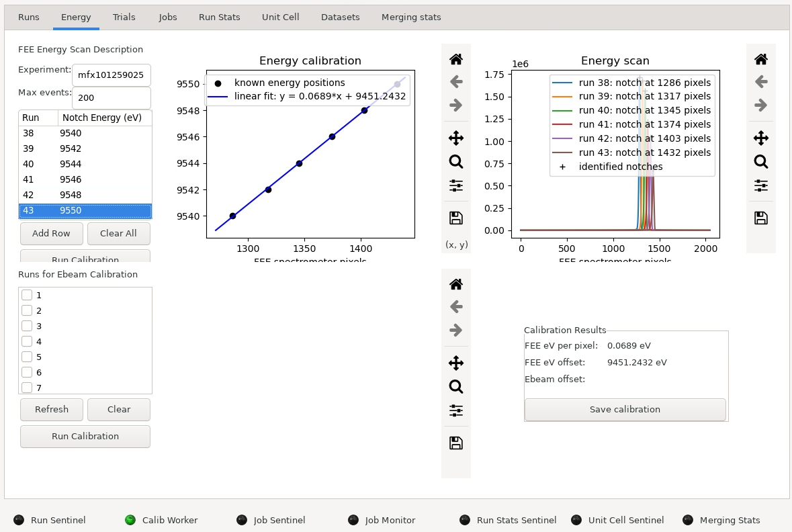Image resolution: width=792 pixels, height=532 pixels.
Task: Open subplot sliders in the lower Ebeam plot toolbar
Action: tap(455, 410)
